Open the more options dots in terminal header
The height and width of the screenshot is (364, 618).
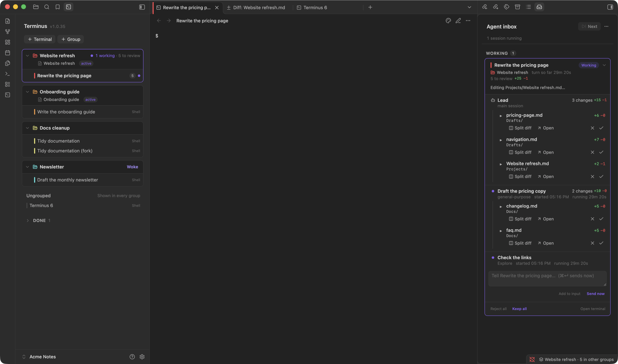point(468,21)
